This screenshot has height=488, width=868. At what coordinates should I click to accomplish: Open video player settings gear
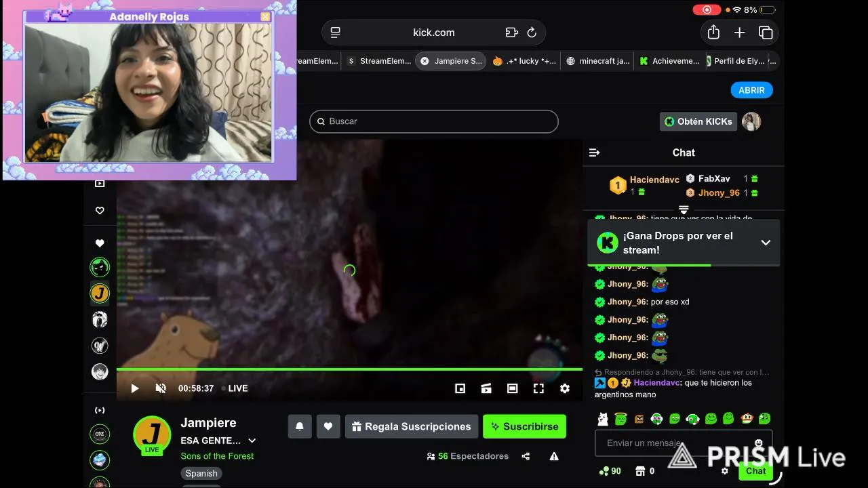tap(565, 388)
